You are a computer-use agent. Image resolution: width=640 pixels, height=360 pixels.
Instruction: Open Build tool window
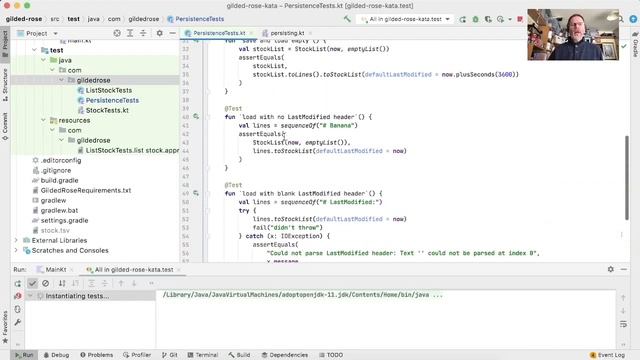(x=239, y=355)
